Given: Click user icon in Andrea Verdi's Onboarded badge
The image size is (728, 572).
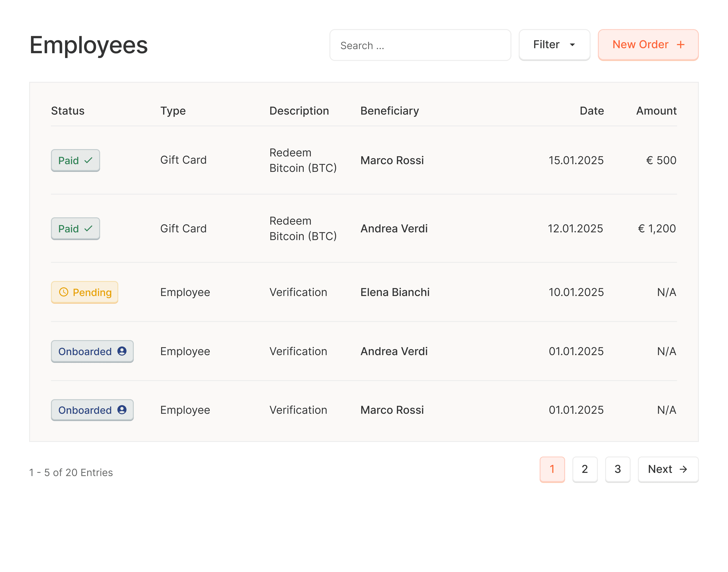Looking at the screenshot, I should tap(122, 351).
